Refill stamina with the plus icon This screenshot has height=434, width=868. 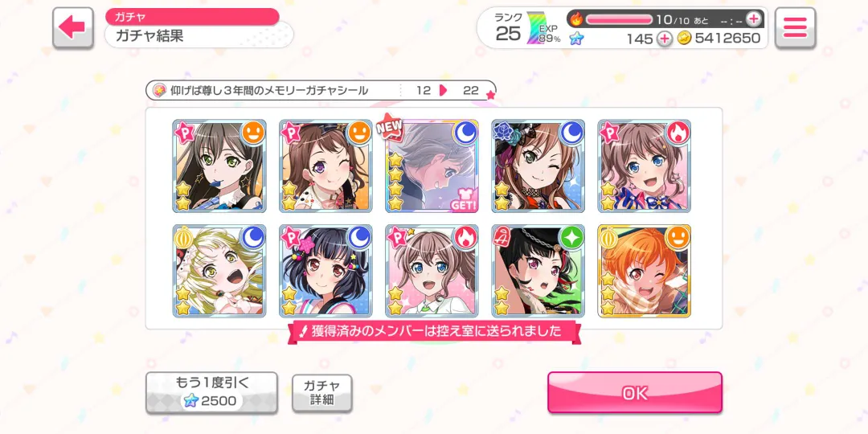(753, 19)
